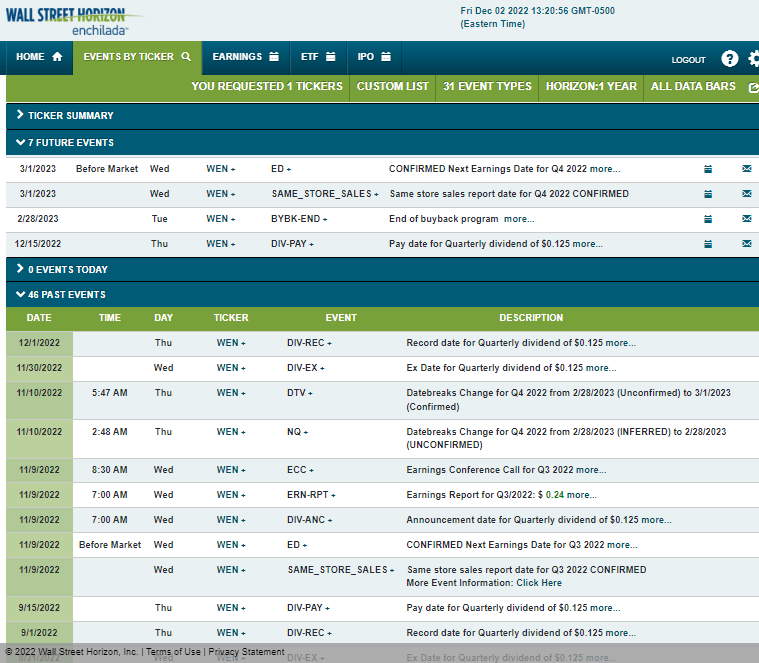Go to the Home tab

pyautogui.click(x=39, y=57)
